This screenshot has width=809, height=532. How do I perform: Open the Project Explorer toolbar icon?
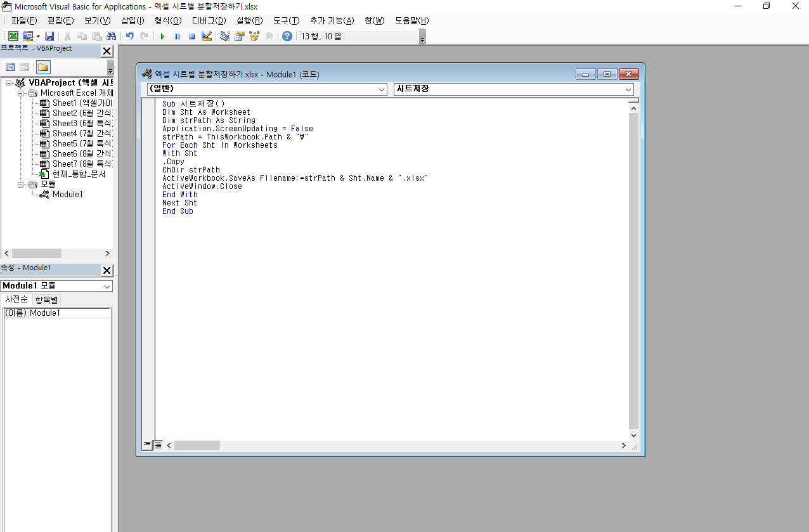coord(224,36)
